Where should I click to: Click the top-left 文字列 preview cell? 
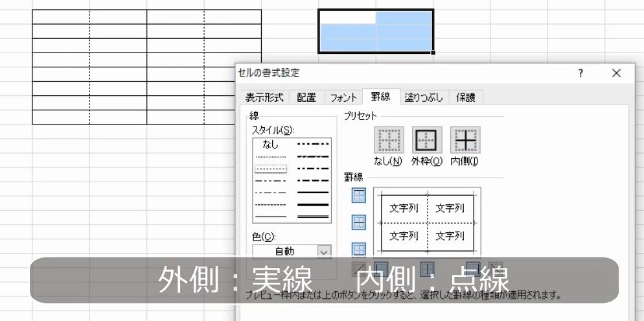[404, 208]
